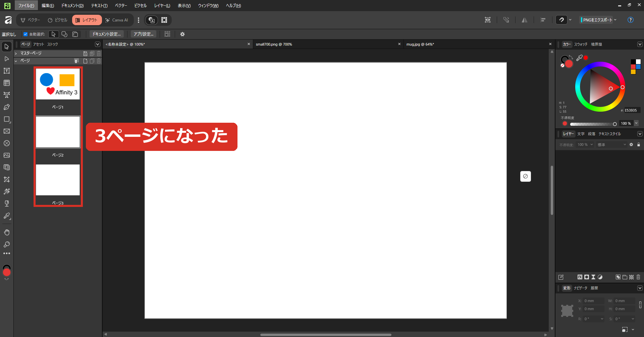This screenshot has width=644, height=337.
Task: Toggle the eye preview mode icon
Action: (x=488, y=20)
